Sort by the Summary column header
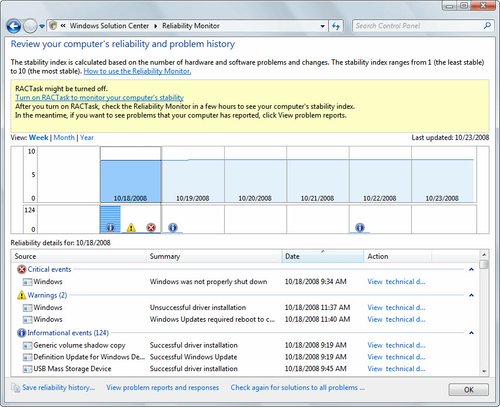500x407 pixels. (x=214, y=256)
